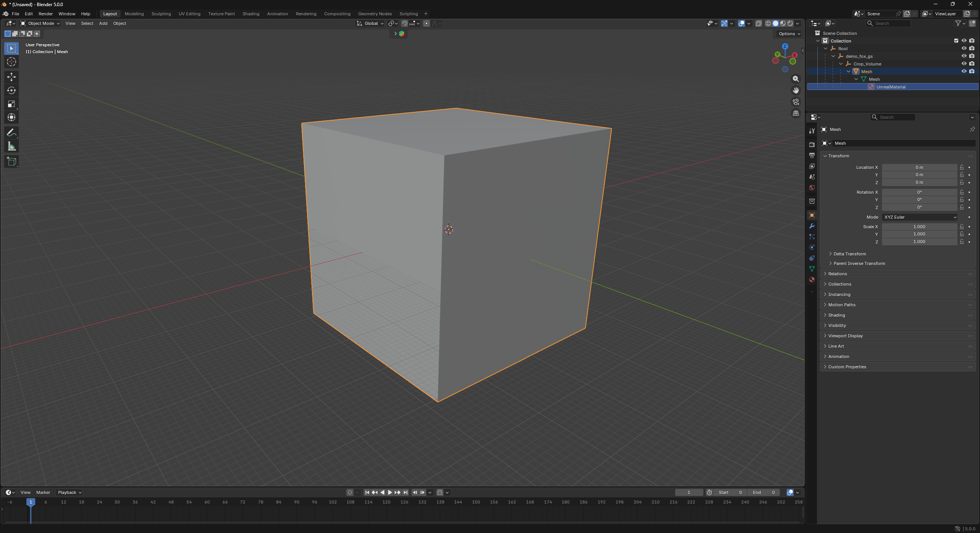This screenshot has height=533, width=980.
Task: Select the Annotate pencil tool
Action: 11,133
